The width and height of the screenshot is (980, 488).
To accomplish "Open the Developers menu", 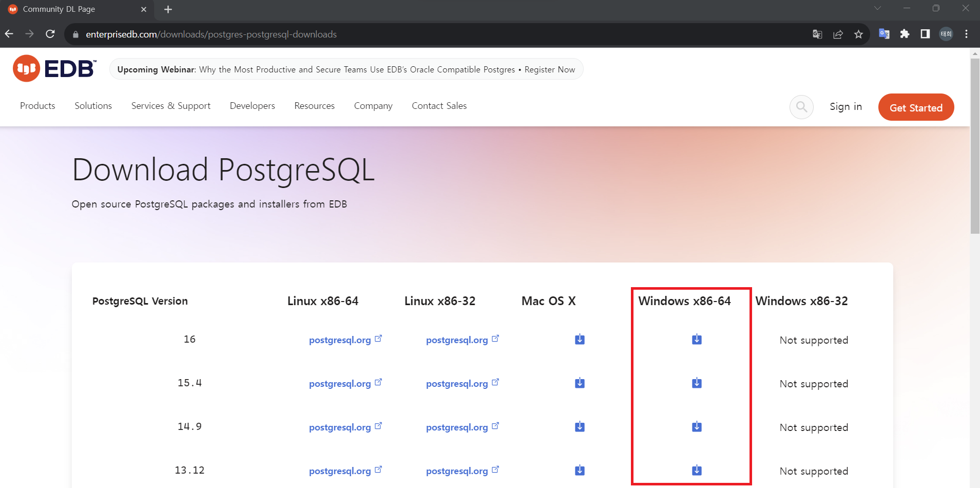I will (x=253, y=106).
